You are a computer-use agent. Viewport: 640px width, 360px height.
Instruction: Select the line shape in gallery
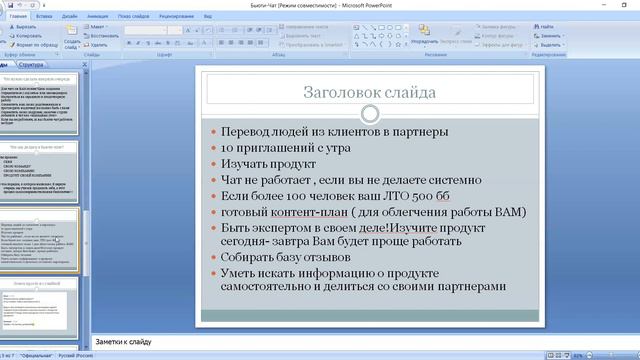pyautogui.click(x=364, y=27)
